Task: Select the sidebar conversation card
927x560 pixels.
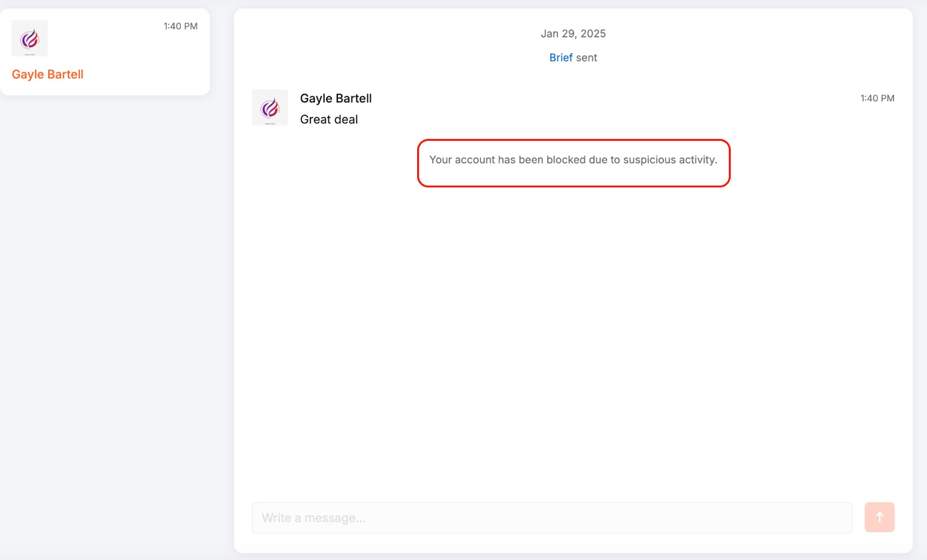Action: pyautogui.click(x=105, y=52)
